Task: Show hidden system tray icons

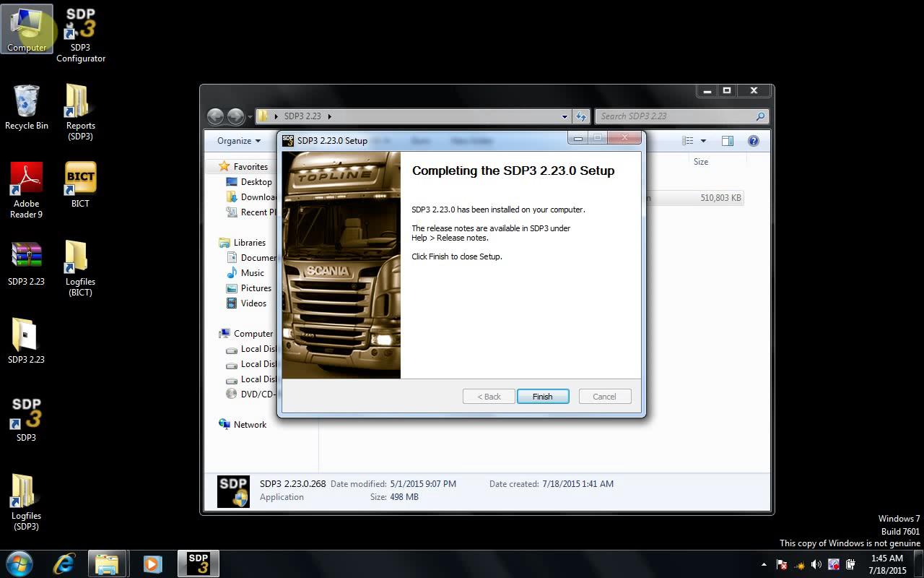Action: coord(764,564)
